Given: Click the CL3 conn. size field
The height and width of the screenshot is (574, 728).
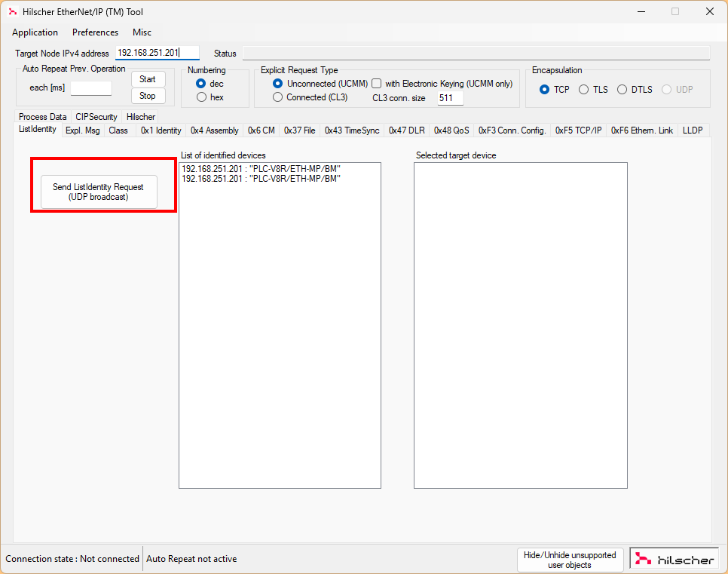Looking at the screenshot, I should click(451, 98).
